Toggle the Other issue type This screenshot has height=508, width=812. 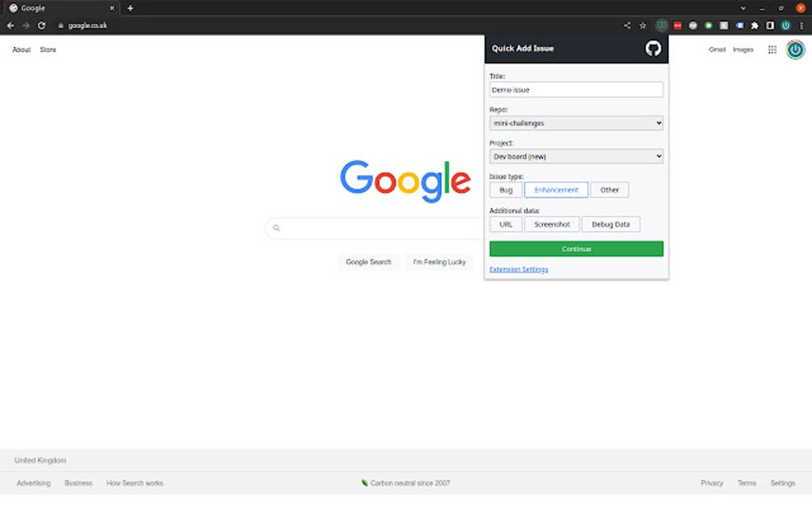click(610, 190)
